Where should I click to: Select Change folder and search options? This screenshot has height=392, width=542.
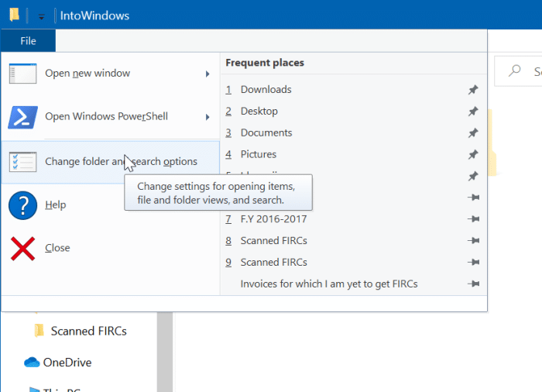[x=110, y=162]
